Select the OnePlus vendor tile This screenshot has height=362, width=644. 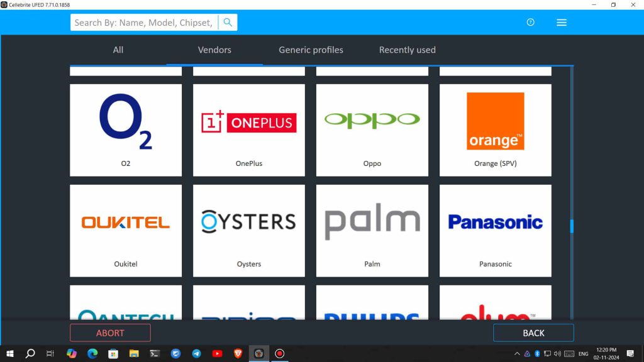[249, 130]
